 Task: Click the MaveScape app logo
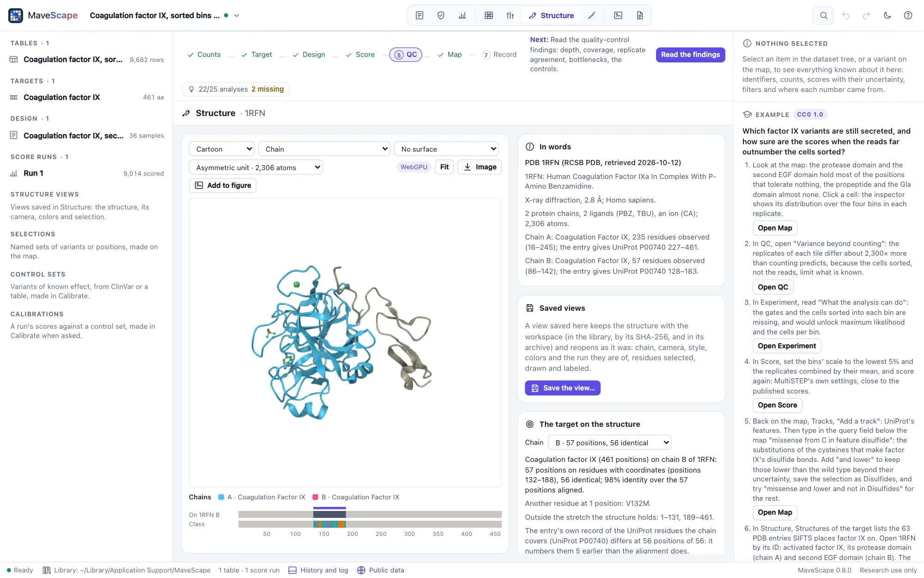coord(16,15)
